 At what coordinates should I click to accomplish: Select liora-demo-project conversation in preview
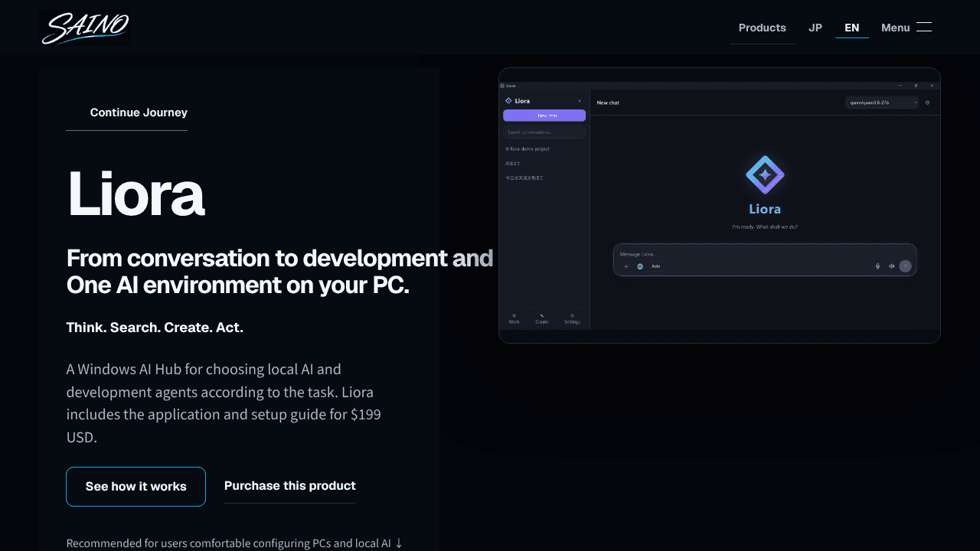528,149
